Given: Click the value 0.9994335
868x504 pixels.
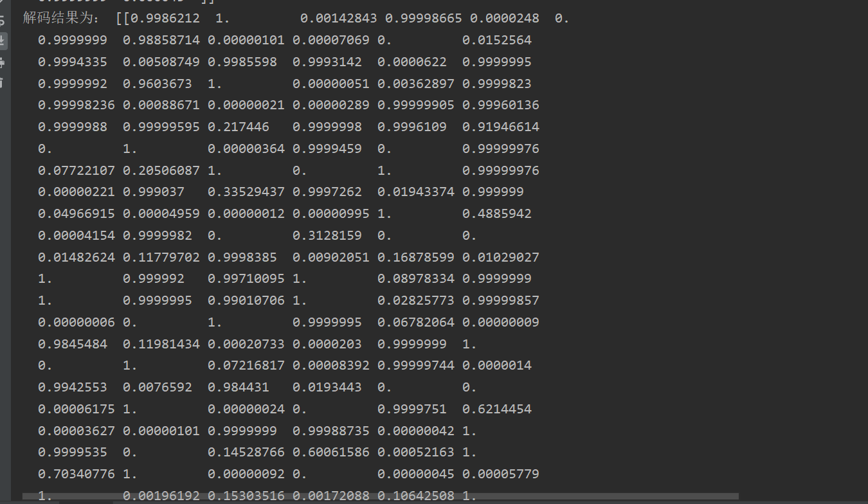Looking at the screenshot, I should (x=73, y=62).
